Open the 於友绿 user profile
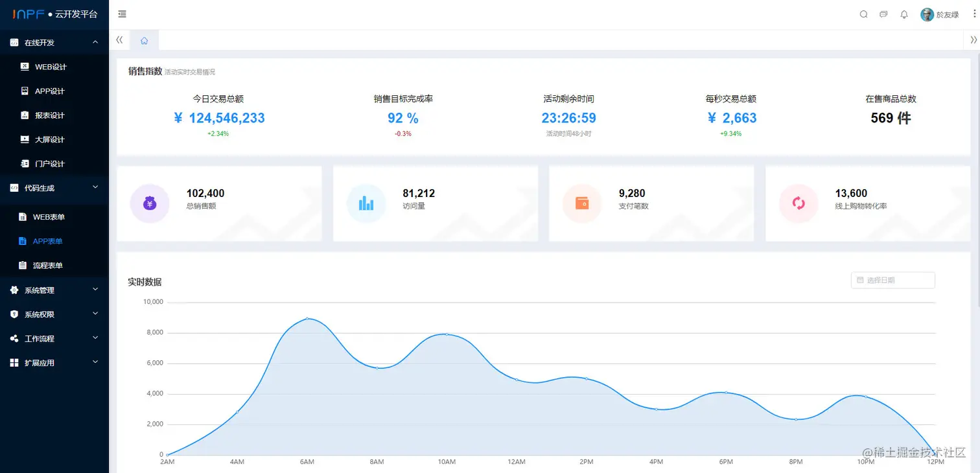980x473 pixels. [940, 14]
